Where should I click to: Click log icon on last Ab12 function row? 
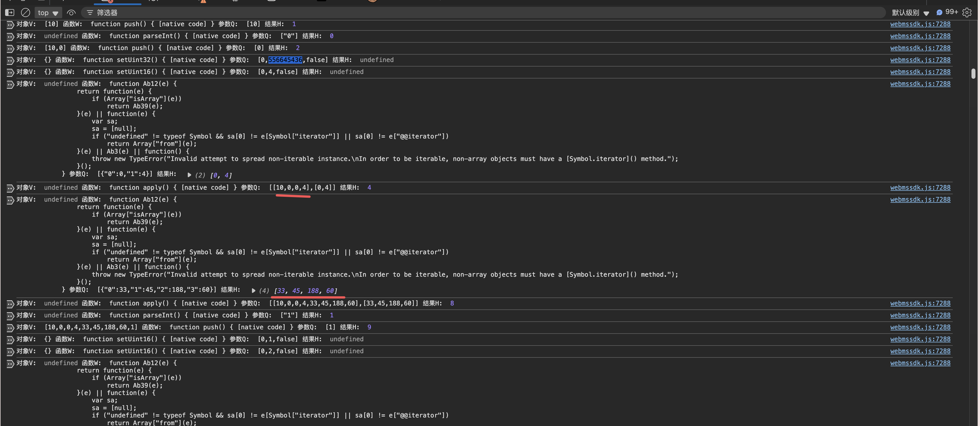pyautogui.click(x=10, y=363)
